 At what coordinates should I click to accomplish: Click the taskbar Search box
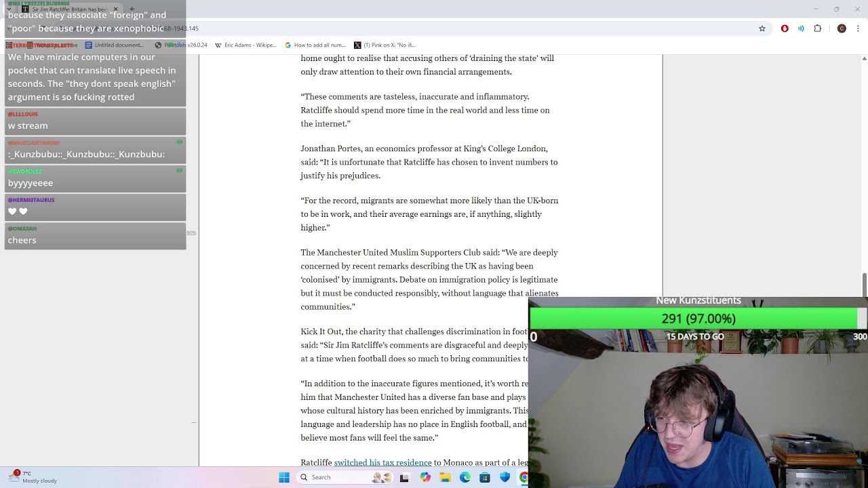point(346,477)
